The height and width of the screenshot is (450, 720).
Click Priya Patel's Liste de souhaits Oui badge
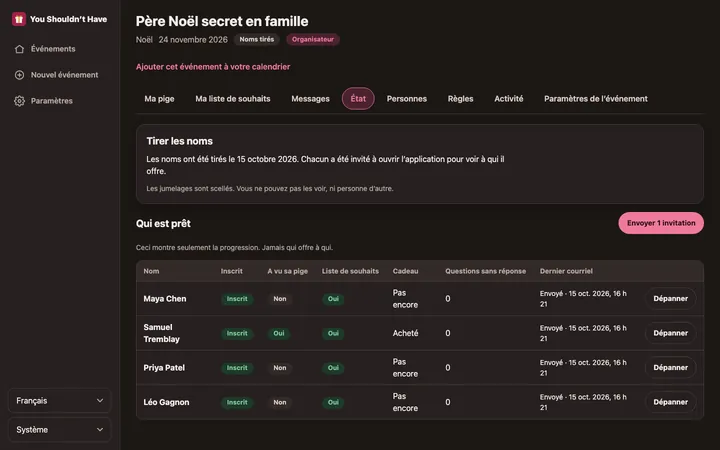click(x=333, y=368)
